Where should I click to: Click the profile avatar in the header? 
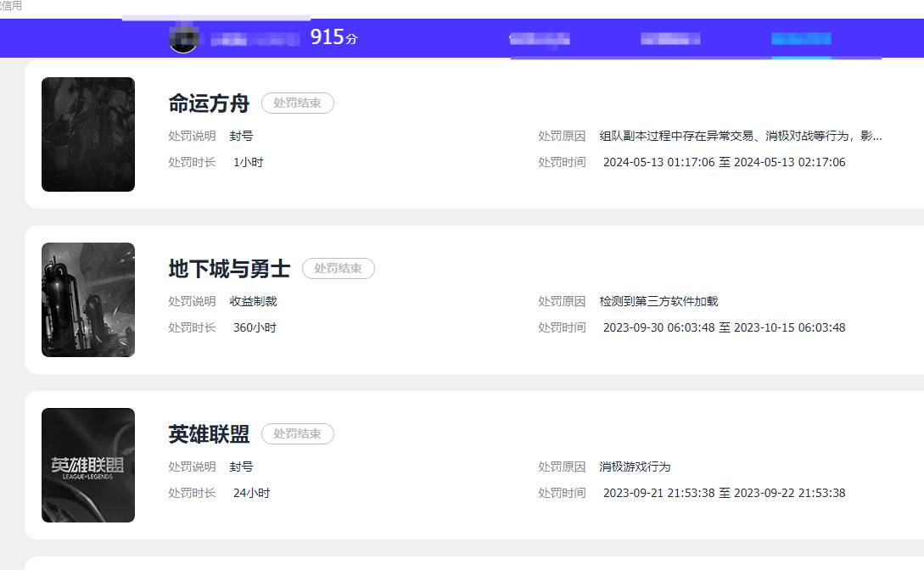pos(183,38)
